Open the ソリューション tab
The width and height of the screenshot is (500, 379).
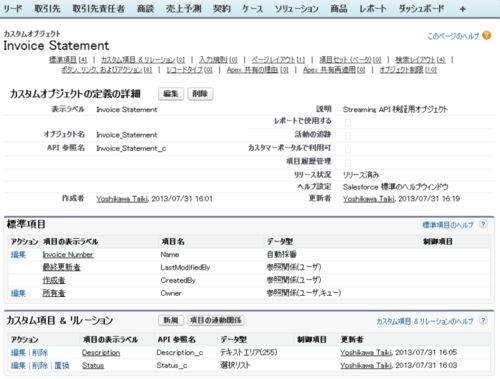pos(297,9)
